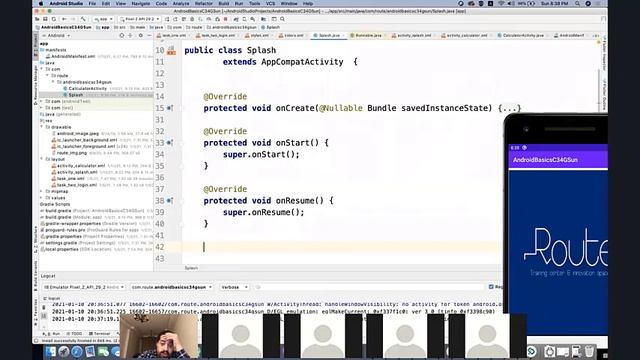This screenshot has height=360, width=640.
Task: Click the Collapse/Expand all icon in Project panel
Action: pyautogui.click(x=131, y=36)
